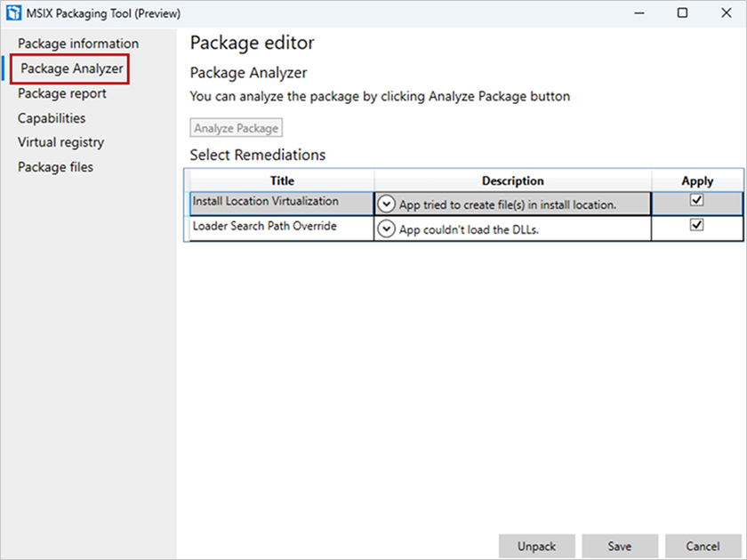Maximize the MSIX Packaging Tool window
This screenshot has height=560, width=747.
pyautogui.click(x=682, y=12)
